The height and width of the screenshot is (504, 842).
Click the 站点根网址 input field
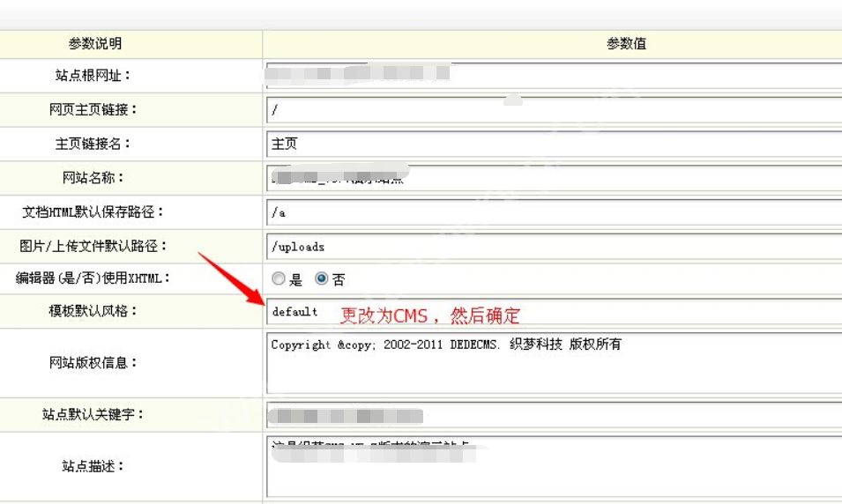click(555, 75)
